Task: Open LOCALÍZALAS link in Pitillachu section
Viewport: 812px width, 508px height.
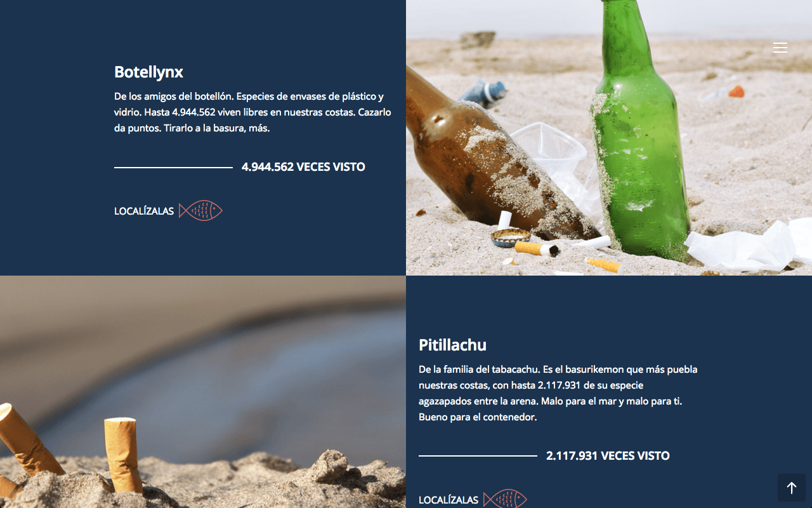Action: (449, 500)
